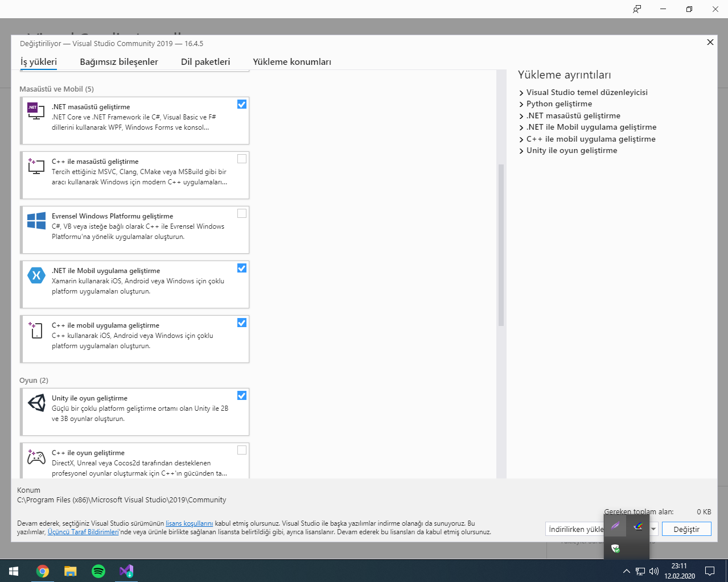
Task: Click the Masaüstü ve Mobil (5) heading
Action: tap(56, 89)
